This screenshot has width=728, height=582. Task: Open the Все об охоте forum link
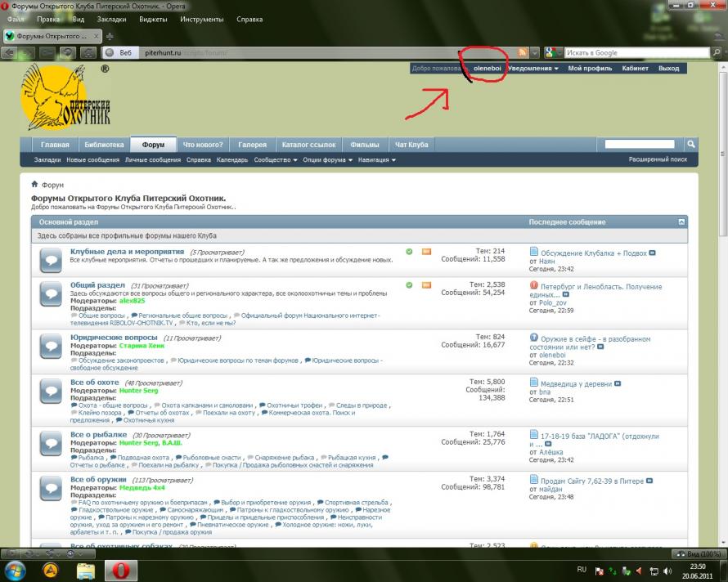pyautogui.click(x=95, y=383)
